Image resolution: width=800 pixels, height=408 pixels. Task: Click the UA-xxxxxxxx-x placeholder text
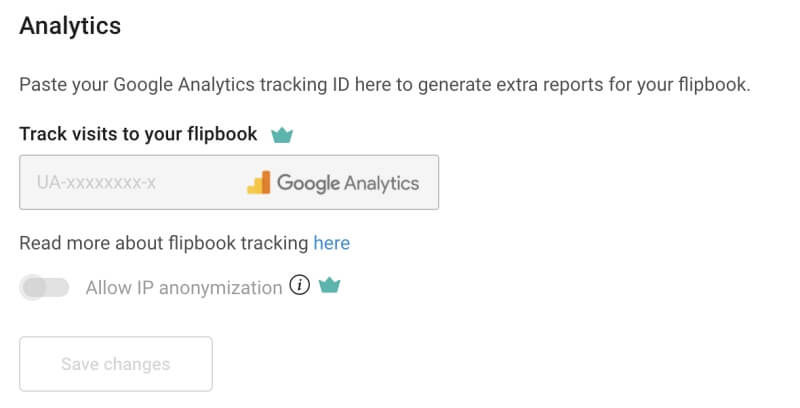96,182
